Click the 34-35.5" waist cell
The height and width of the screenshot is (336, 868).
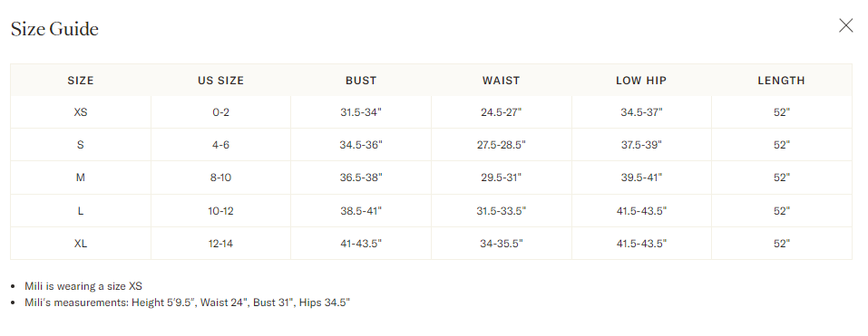coord(501,243)
